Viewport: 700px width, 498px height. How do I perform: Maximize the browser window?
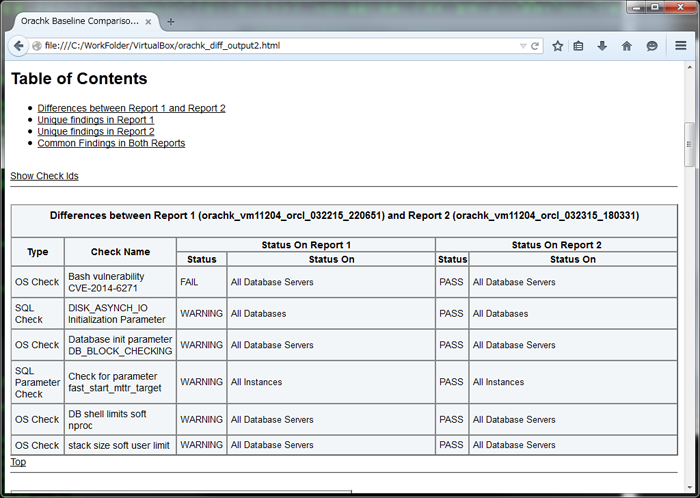pos(655,7)
